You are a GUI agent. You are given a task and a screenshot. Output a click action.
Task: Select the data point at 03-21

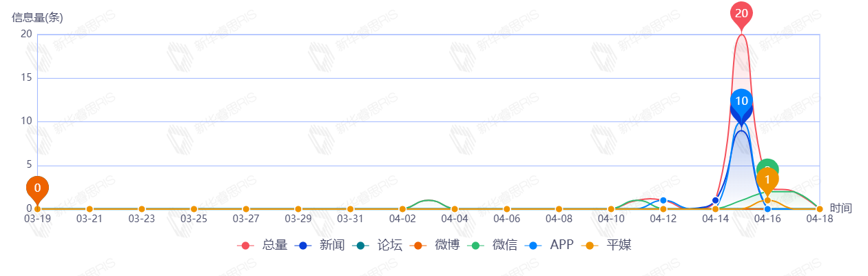[x=90, y=209]
